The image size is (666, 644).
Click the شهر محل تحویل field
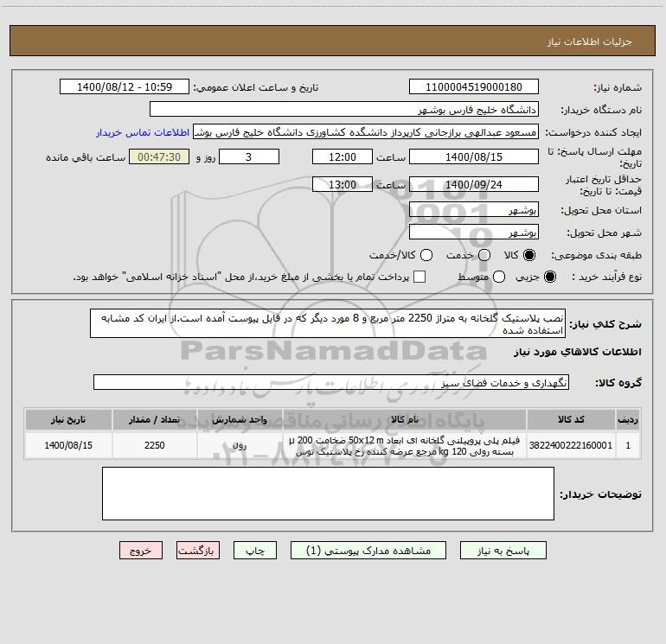pos(474,233)
